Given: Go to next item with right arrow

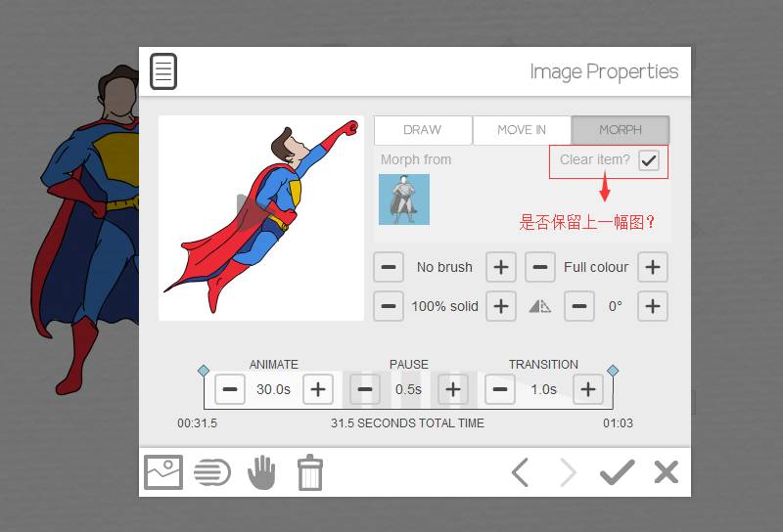Looking at the screenshot, I should (568, 472).
